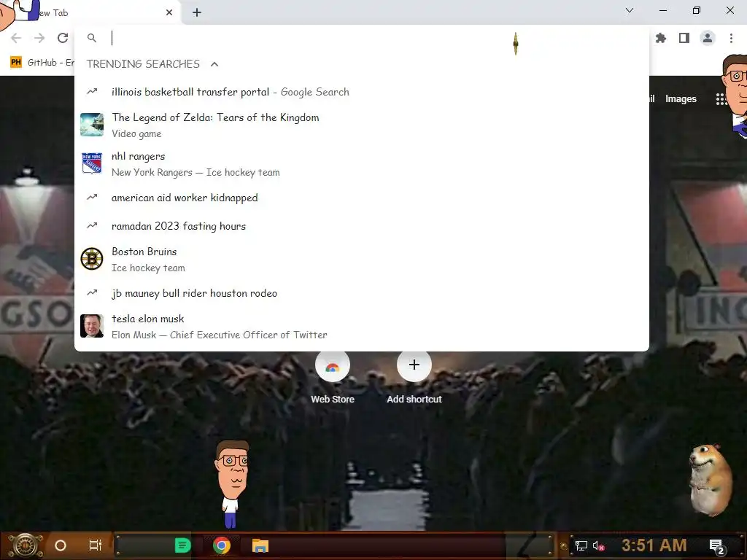Open the Images link
747x560 pixels.
tap(681, 99)
